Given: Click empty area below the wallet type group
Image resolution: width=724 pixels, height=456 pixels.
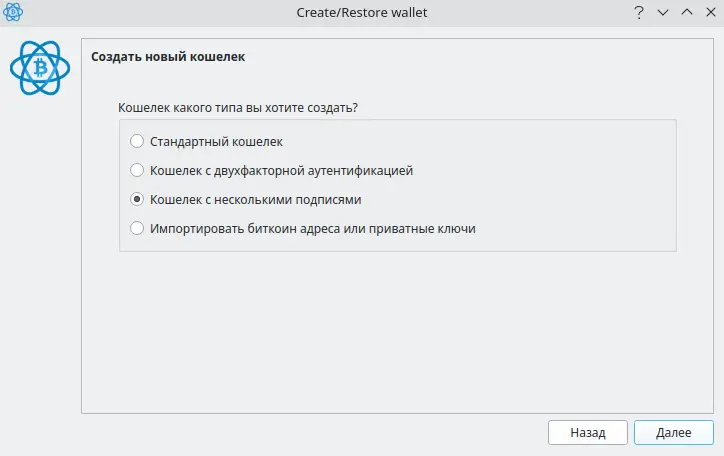Looking at the screenshot, I should tap(397, 332).
